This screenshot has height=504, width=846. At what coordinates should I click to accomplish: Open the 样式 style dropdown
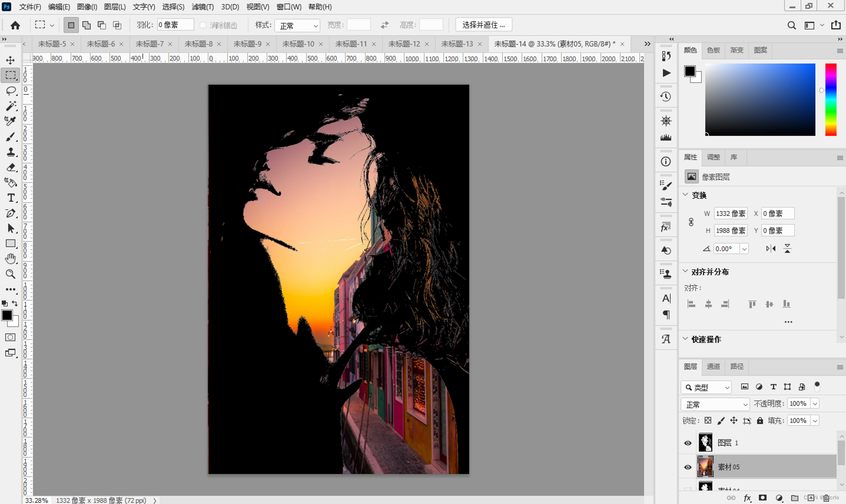tap(297, 25)
